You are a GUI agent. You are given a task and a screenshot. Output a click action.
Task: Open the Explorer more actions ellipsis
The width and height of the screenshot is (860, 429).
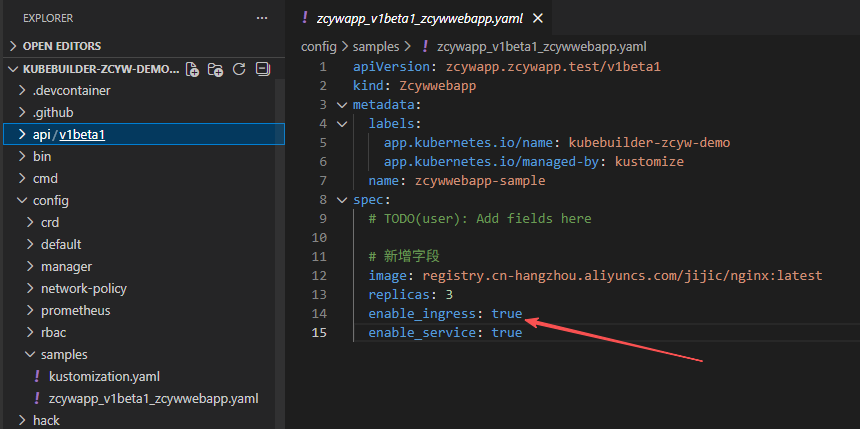(262, 18)
